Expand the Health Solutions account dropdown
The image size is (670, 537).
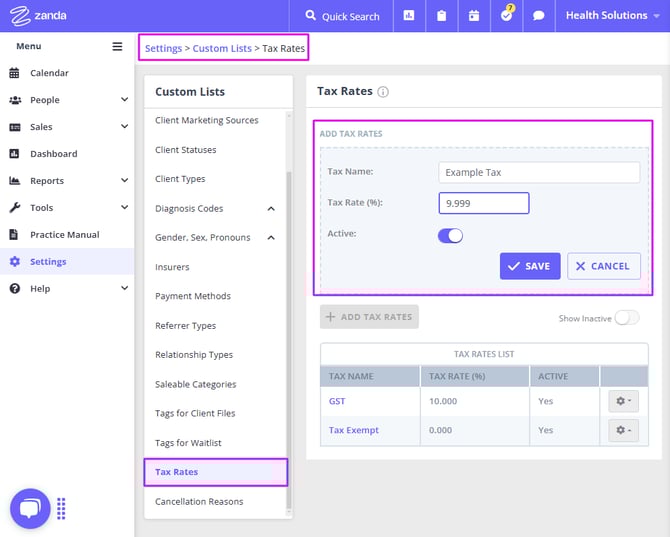pyautogui.click(x=613, y=16)
